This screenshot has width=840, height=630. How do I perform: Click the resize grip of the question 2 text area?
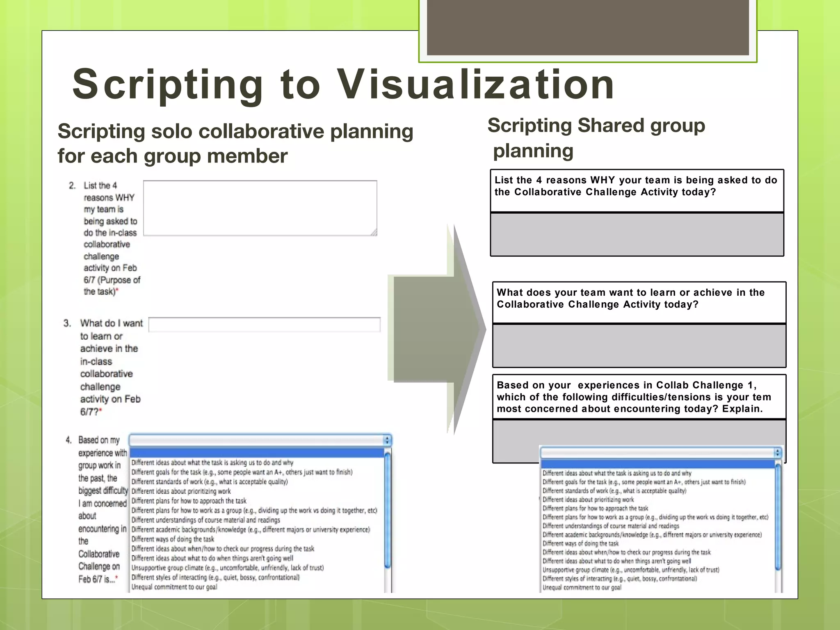374,232
